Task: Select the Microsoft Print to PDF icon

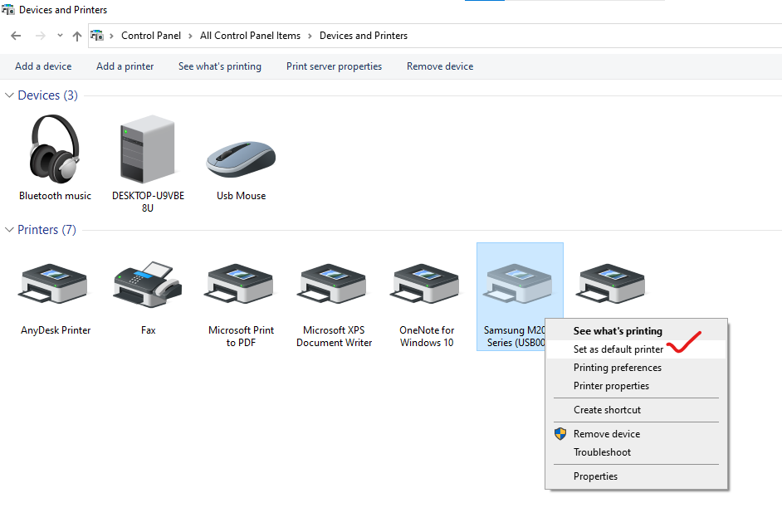Action: click(239, 283)
